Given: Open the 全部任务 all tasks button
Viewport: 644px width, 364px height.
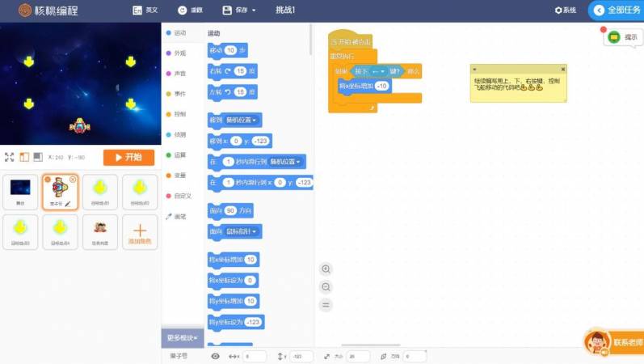Looking at the screenshot, I should (618, 11).
